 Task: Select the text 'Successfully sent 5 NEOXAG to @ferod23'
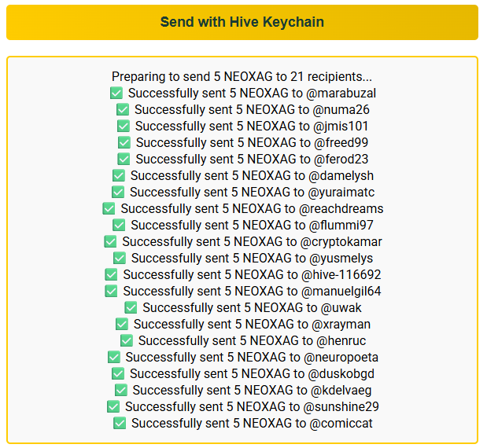pyautogui.click(x=252, y=159)
